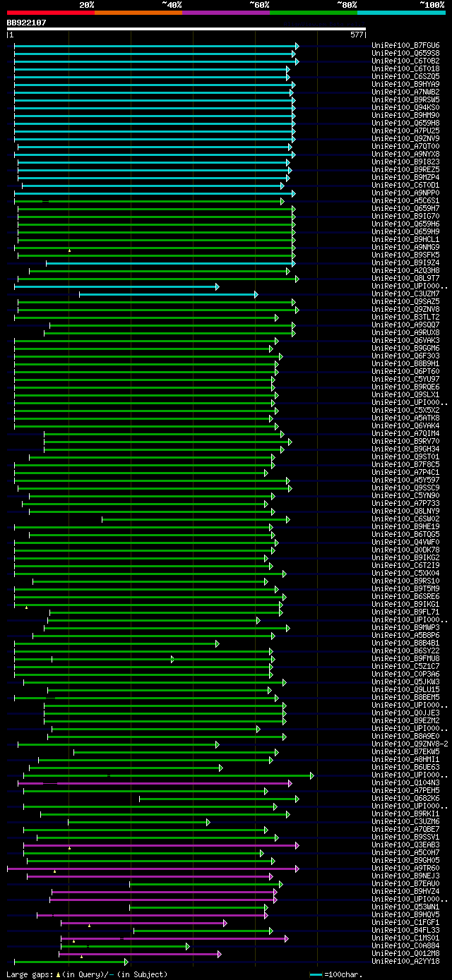
Task: Click label UniRef100_Q8L9T7
Action: tap(405, 279)
